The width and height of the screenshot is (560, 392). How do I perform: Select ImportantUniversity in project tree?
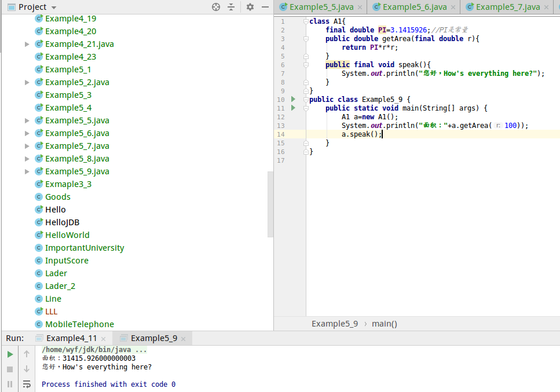[x=85, y=248]
